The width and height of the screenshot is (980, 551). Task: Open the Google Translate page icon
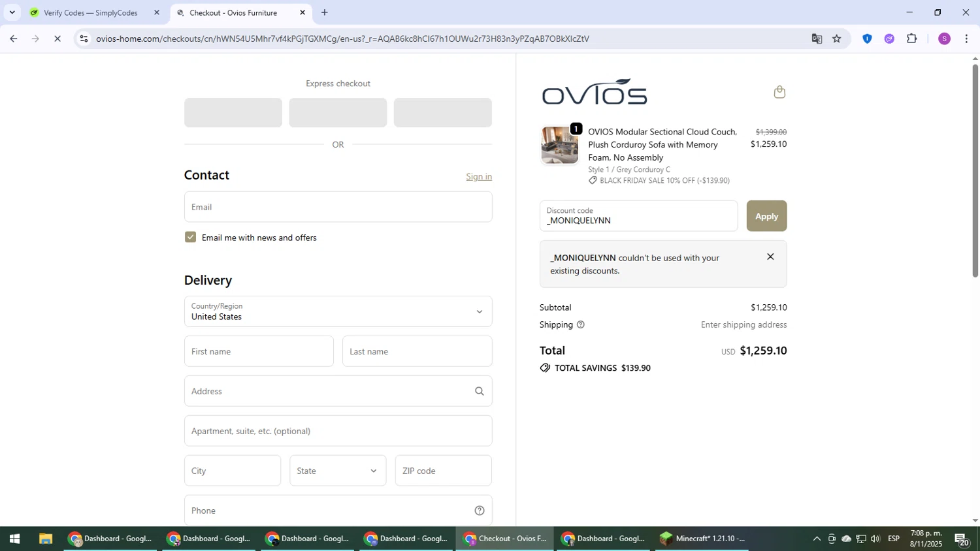coord(817,39)
